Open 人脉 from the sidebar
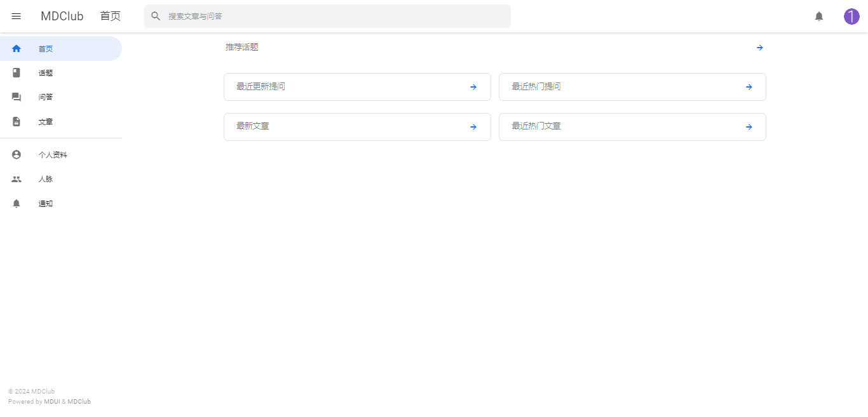 [61, 179]
